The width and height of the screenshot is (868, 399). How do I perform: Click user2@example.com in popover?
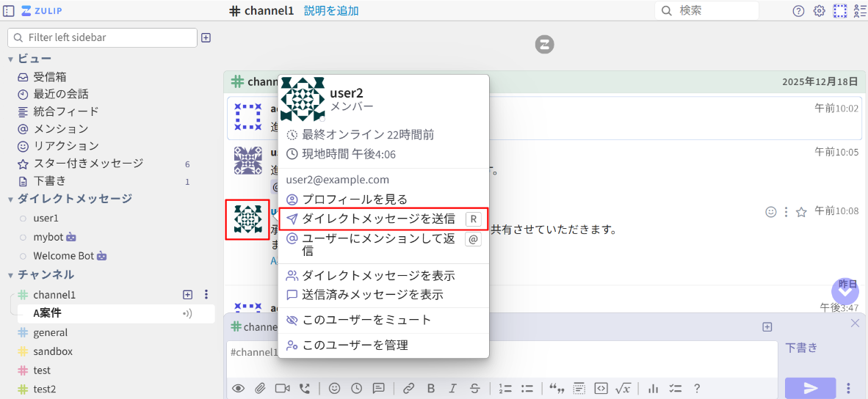(x=338, y=180)
